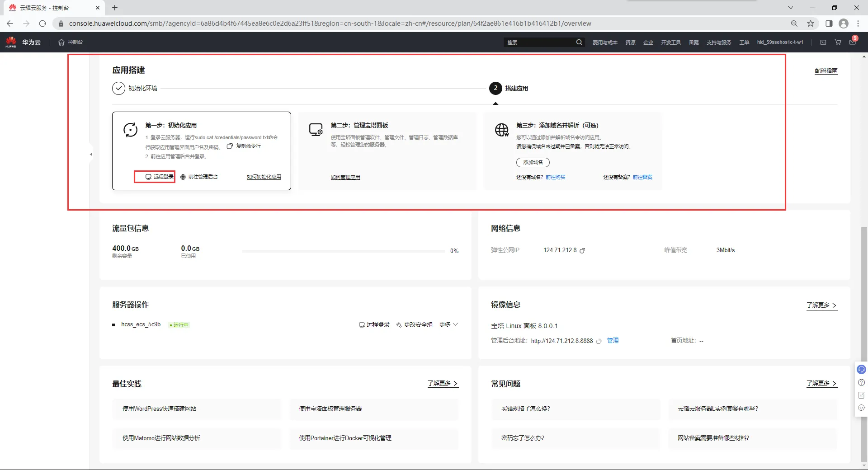
Task: Bookmark this page with the star icon
Action: click(x=811, y=23)
